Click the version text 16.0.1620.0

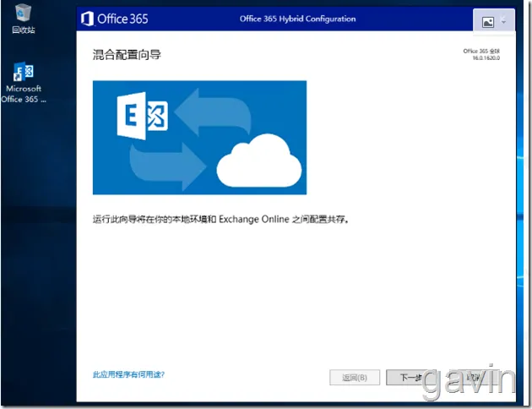coord(486,58)
